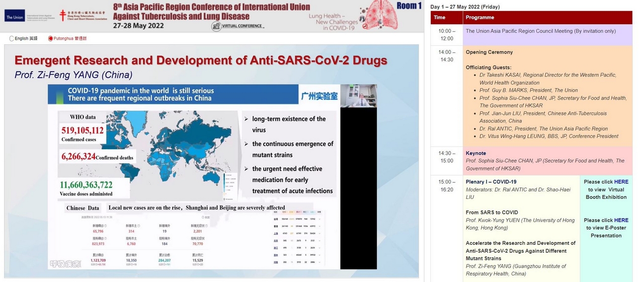This screenshot has height=282, width=644.
Task: Click the Programme column header
Action: coord(480,18)
